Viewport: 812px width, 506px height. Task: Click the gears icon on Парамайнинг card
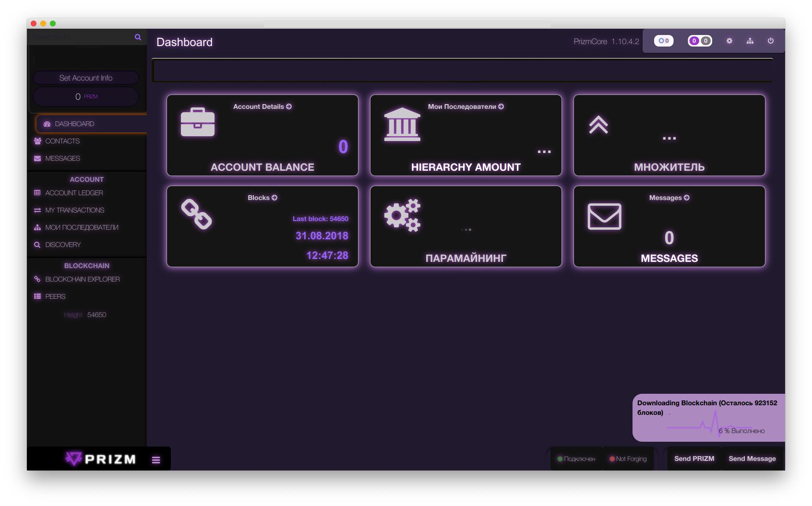click(x=402, y=215)
